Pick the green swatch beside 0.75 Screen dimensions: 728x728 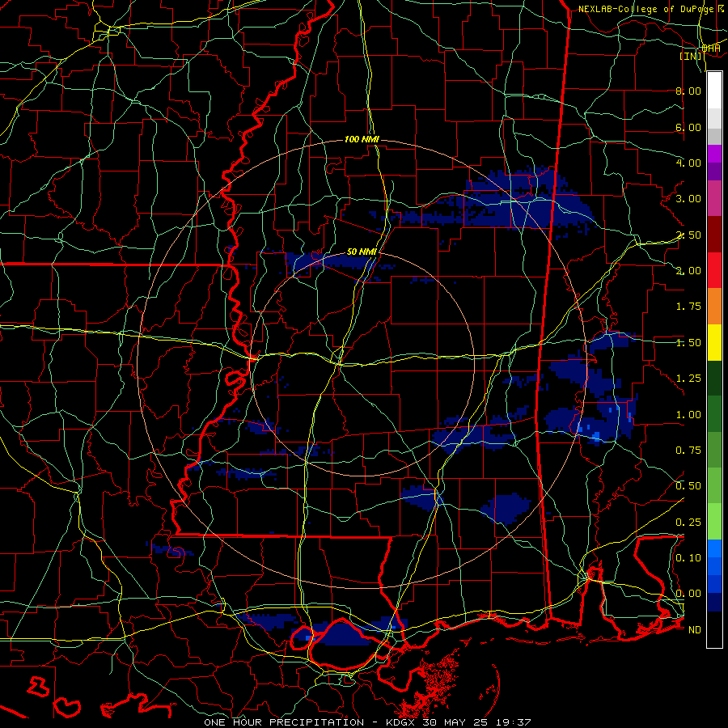pyautogui.click(x=714, y=450)
